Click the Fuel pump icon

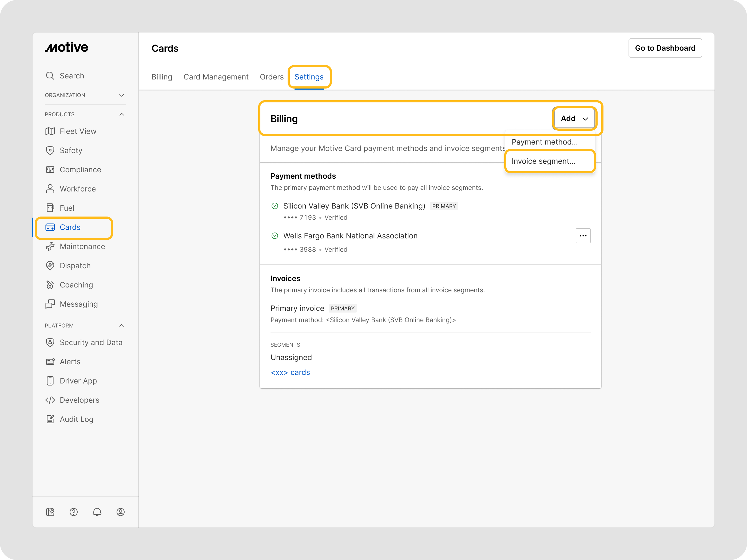click(x=50, y=208)
